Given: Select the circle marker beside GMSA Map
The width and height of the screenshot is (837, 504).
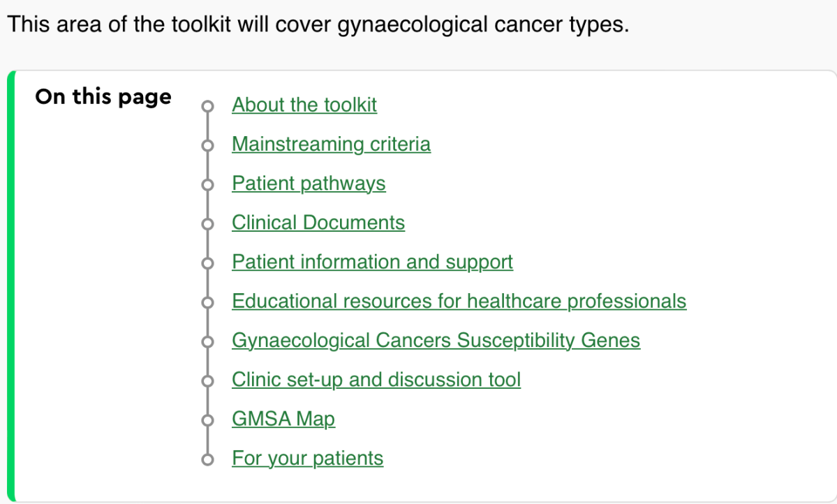Looking at the screenshot, I should pyautogui.click(x=206, y=421).
